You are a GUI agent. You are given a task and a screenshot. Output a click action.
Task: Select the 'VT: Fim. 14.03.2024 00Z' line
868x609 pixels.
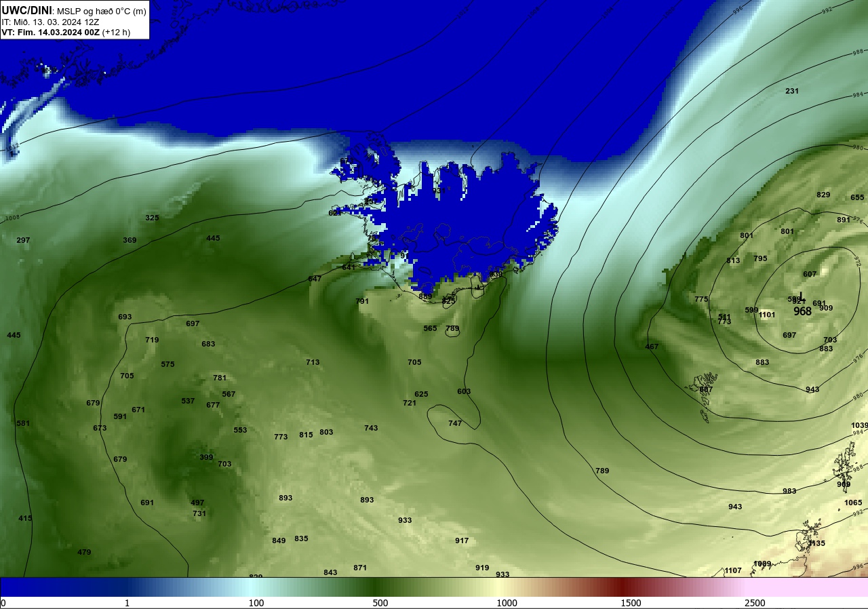coord(51,32)
